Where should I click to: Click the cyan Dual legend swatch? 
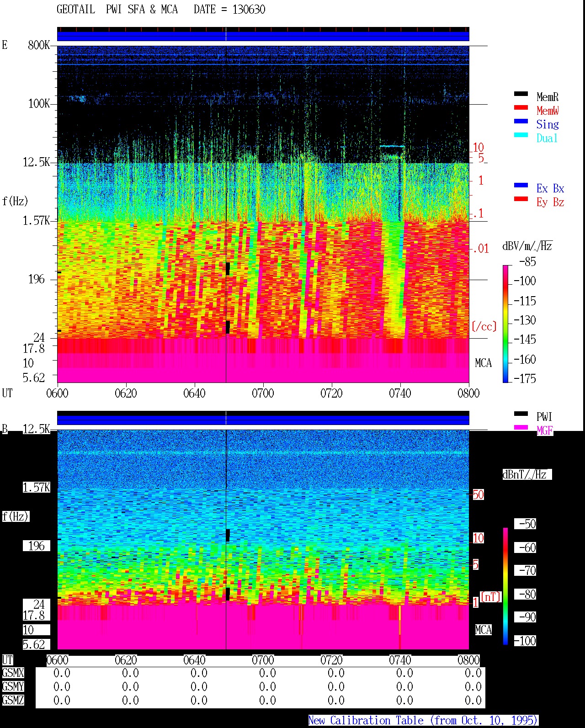521,135
